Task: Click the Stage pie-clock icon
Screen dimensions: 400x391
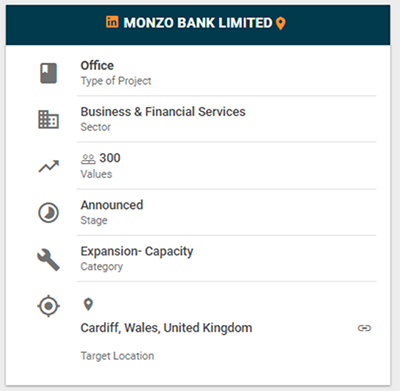Action: [49, 213]
